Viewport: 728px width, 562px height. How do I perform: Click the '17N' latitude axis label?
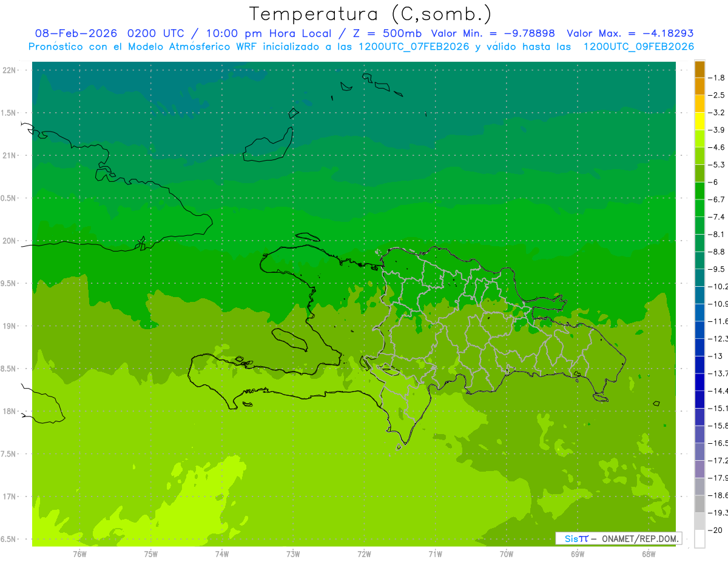coord(9,497)
